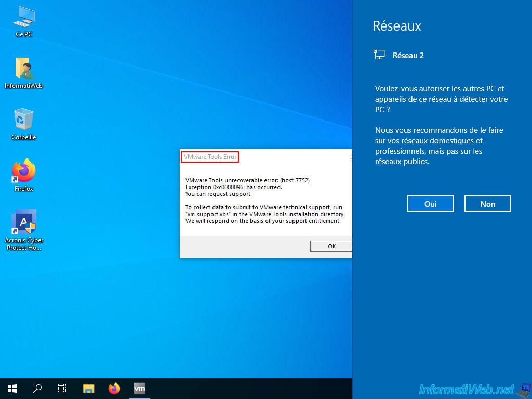
Task: Click the Réseau 2 network icon
Action: coord(379,55)
